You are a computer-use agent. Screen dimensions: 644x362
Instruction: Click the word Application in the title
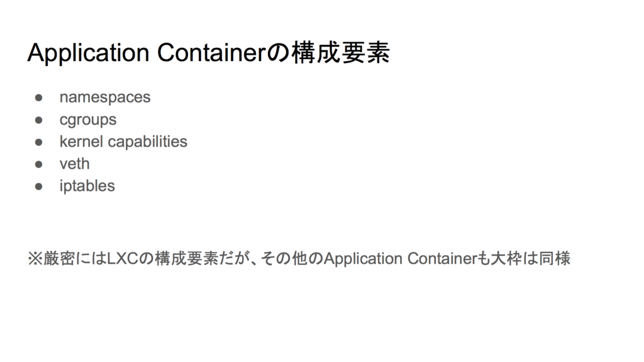click(x=88, y=53)
